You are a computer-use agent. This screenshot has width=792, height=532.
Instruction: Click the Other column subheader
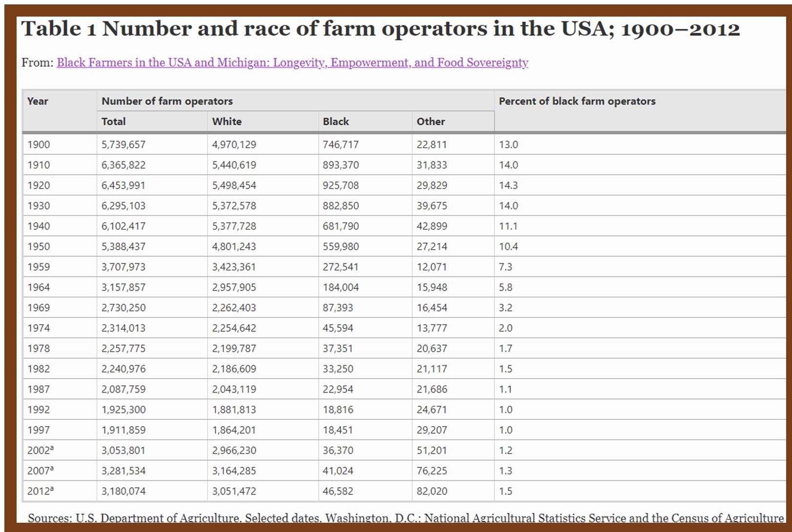pyautogui.click(x=430, y=121)
